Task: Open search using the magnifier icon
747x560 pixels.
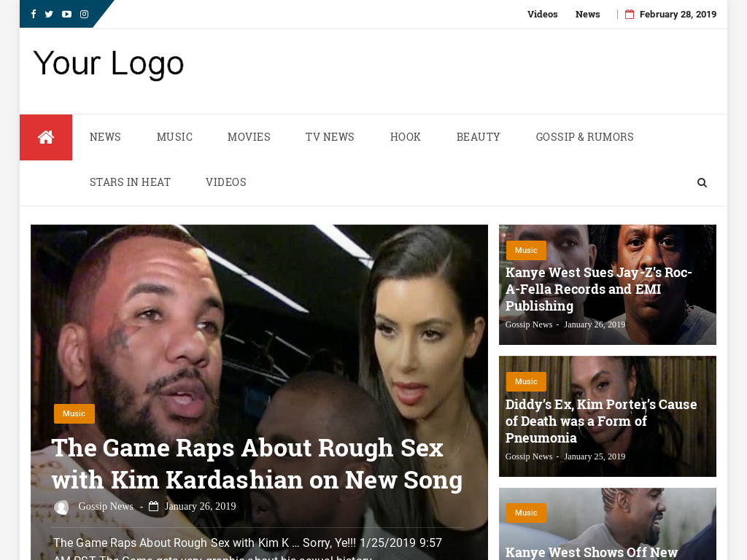Action: point(702,182)
